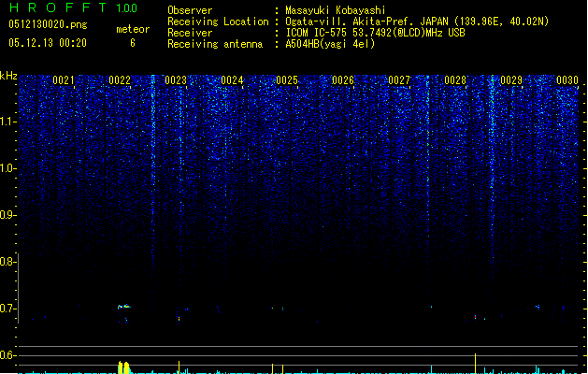Click time marker 0026

pyautogui.click(x=343, y=80)
